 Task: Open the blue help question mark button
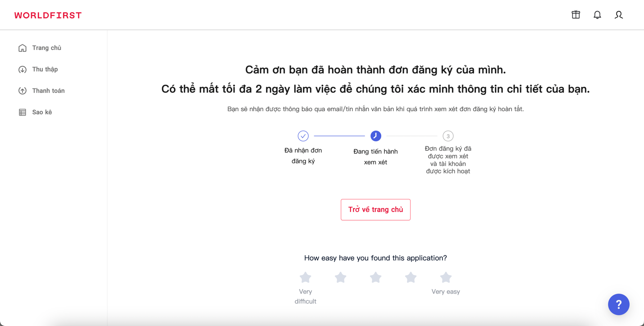618,304
